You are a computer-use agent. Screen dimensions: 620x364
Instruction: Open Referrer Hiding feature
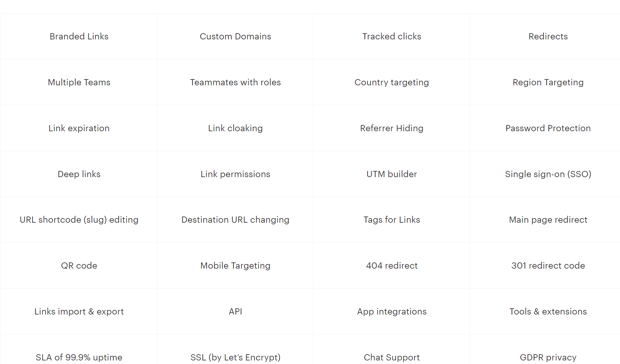tap(392, 128)
